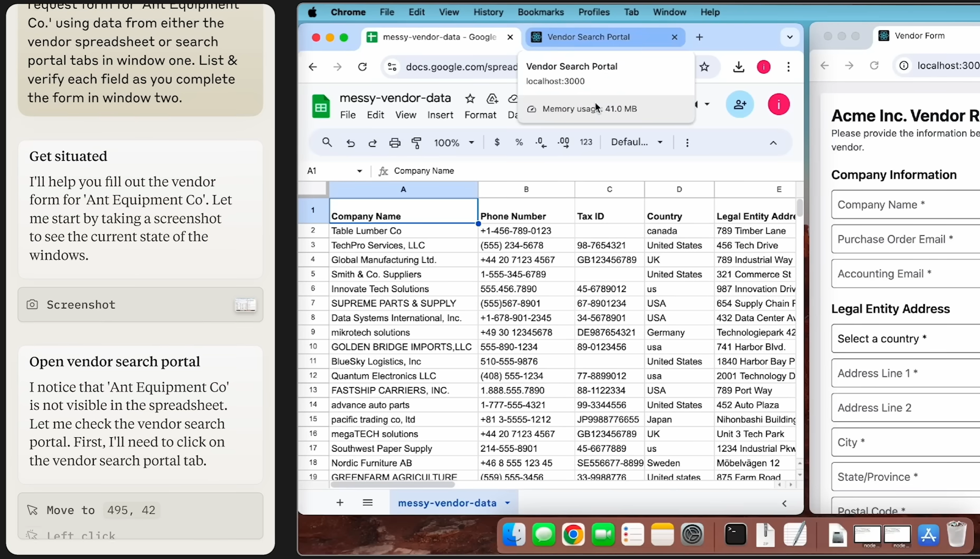Viewport: 980px width, 559px height.
Task: Click the Share people icon button
Action: click(740, 105)
